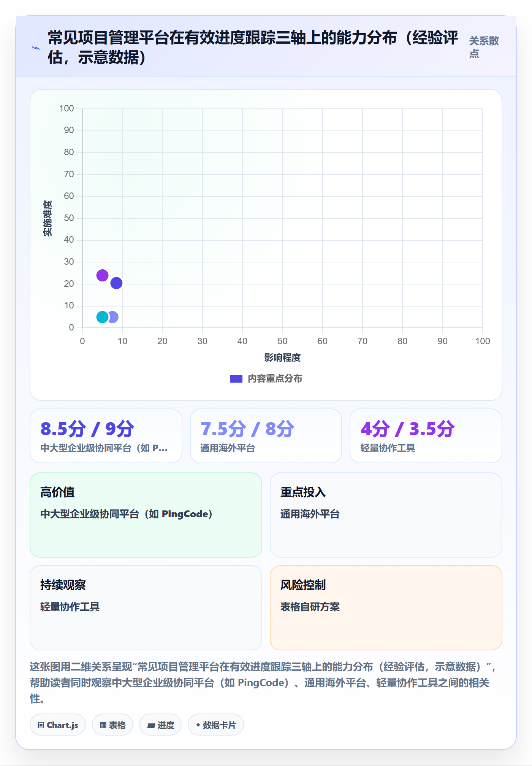
Task: Click the 通用海外平台 text in 重点投入 card
Action: (310, 514)
